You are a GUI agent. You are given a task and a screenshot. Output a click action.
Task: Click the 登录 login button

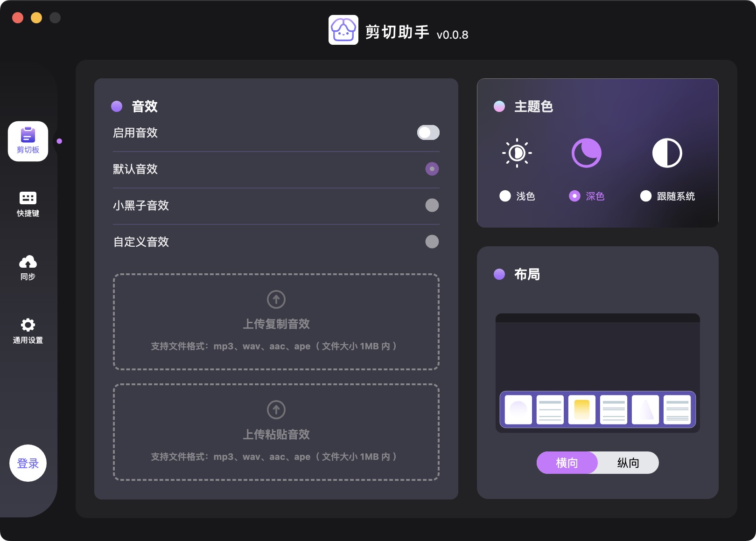click(x=28, y=463)
